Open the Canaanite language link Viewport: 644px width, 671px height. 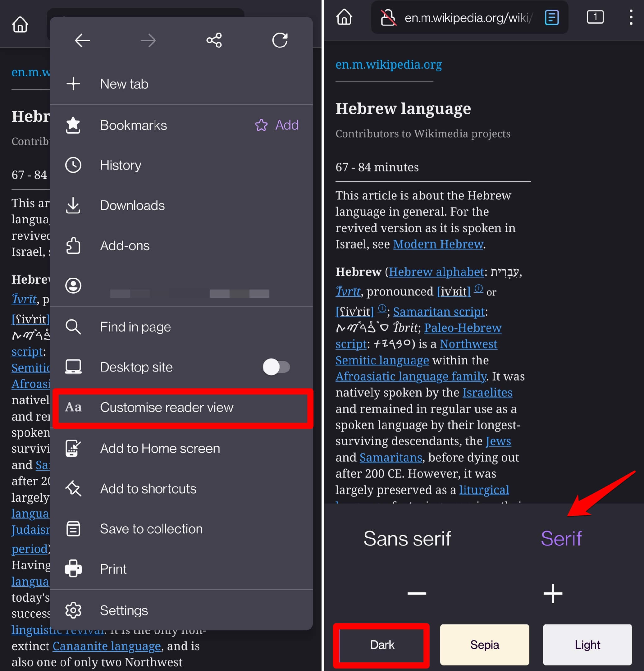(107, 646)
